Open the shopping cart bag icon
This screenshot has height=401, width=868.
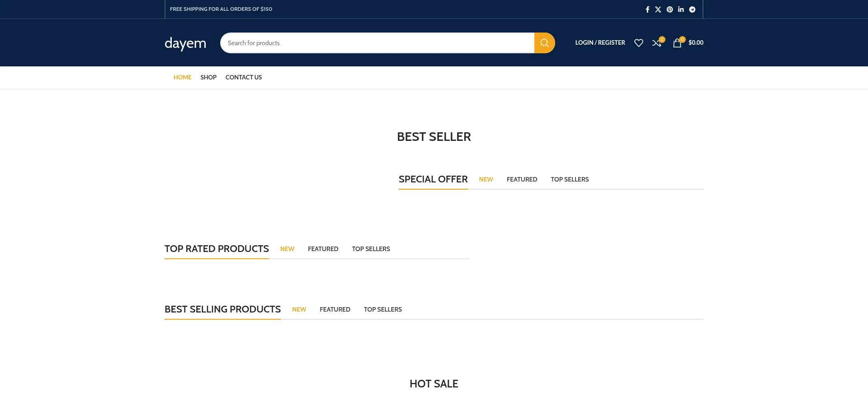[677, 43]
